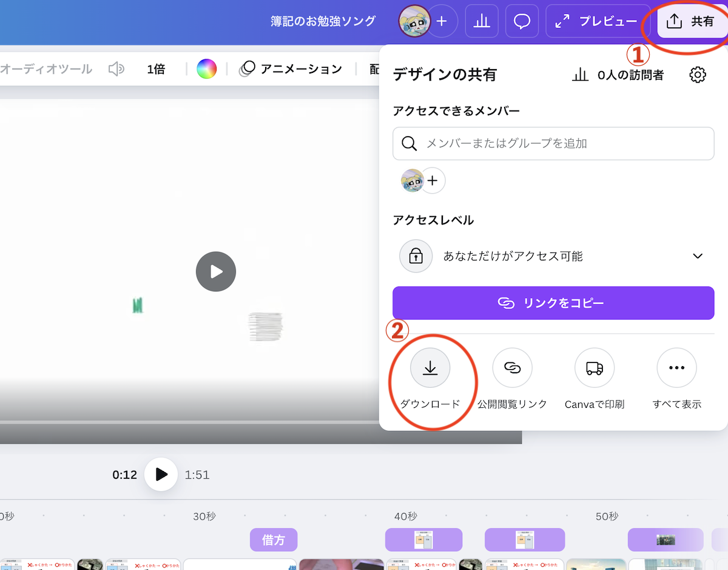This screenshot has width=728, height=570.
Task: Open the public view link option
Action: 512,368
